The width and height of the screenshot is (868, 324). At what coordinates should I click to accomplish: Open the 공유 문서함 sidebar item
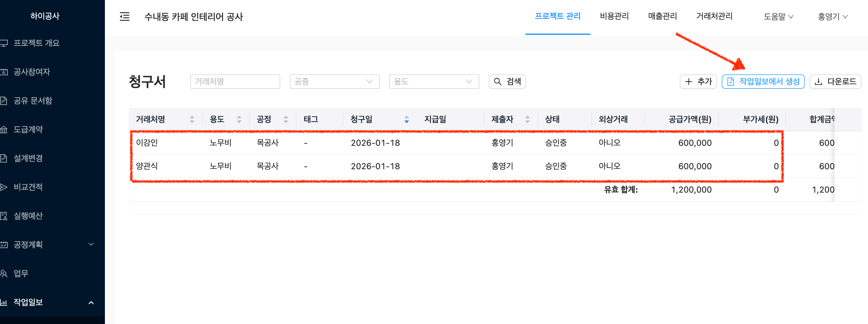(33, 100)
